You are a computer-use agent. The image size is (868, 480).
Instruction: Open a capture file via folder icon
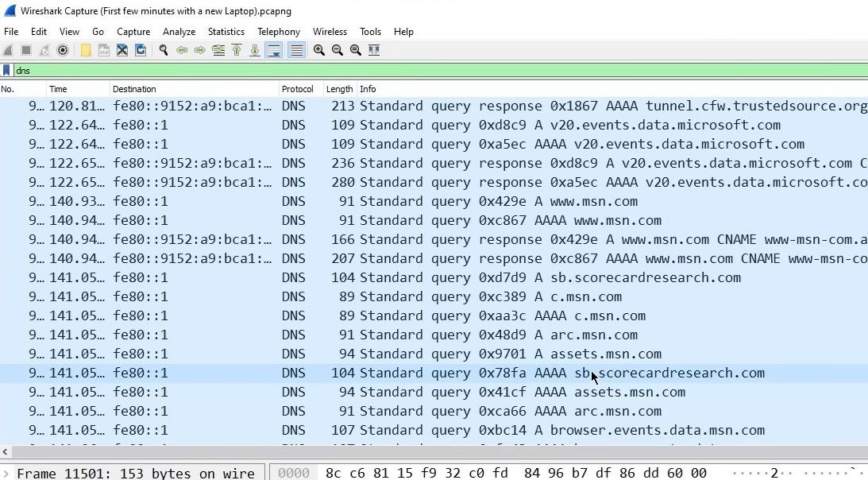(x=86, y=50)
